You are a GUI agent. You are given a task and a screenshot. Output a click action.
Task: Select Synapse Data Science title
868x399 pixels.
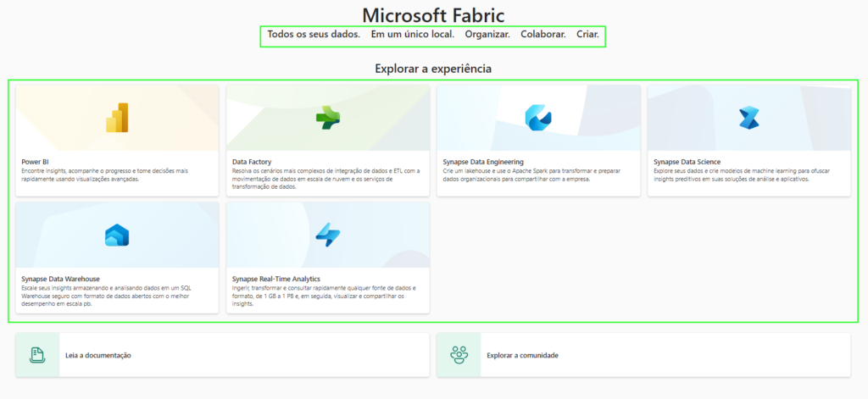tap(687, 162)
